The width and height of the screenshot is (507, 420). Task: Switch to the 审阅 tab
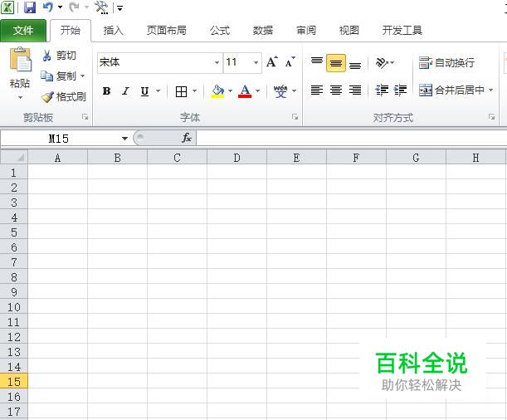pos(306,31)
